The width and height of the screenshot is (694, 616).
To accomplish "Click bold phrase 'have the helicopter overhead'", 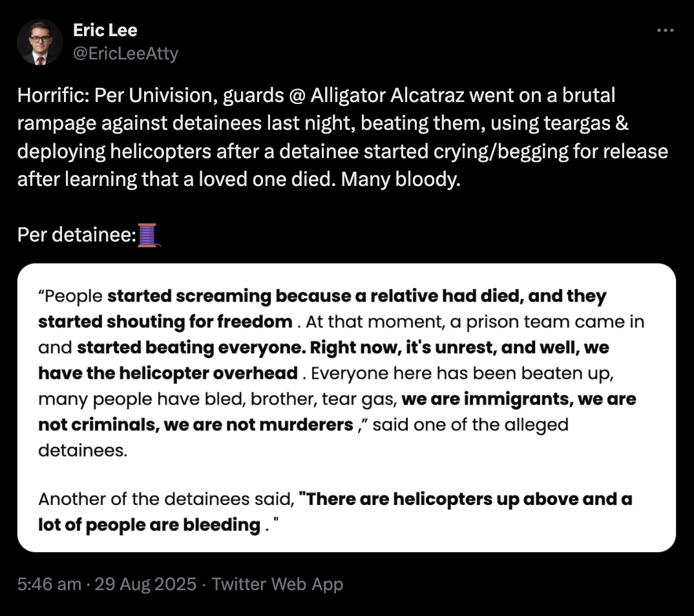I will coord(168,373).
